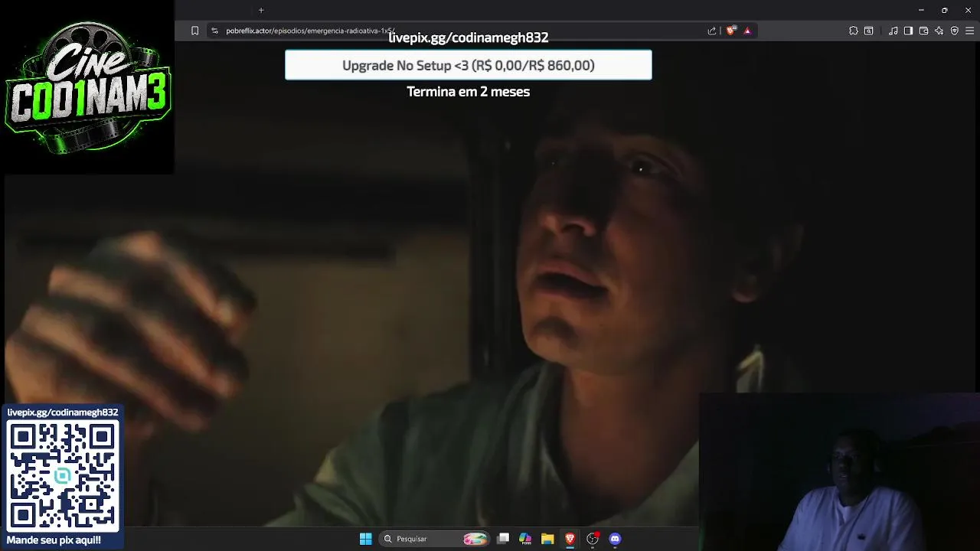980x551 pixels.
Task: Click 'Mande seu pix aqui!!' text
Action: coord(54,540)
